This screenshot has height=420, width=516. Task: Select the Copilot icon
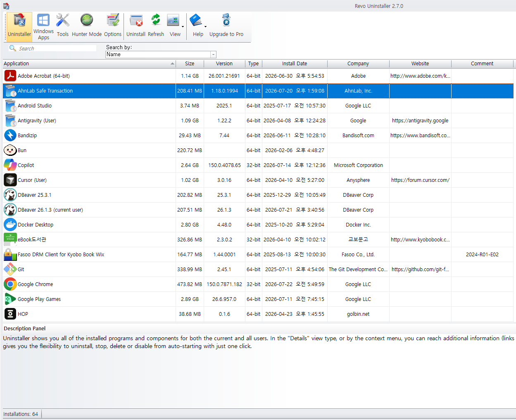click(x=10, y=165)
